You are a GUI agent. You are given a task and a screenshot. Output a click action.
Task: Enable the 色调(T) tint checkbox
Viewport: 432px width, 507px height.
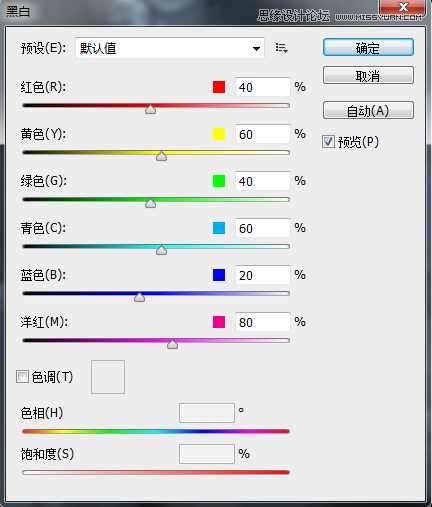tap(22, 377)
